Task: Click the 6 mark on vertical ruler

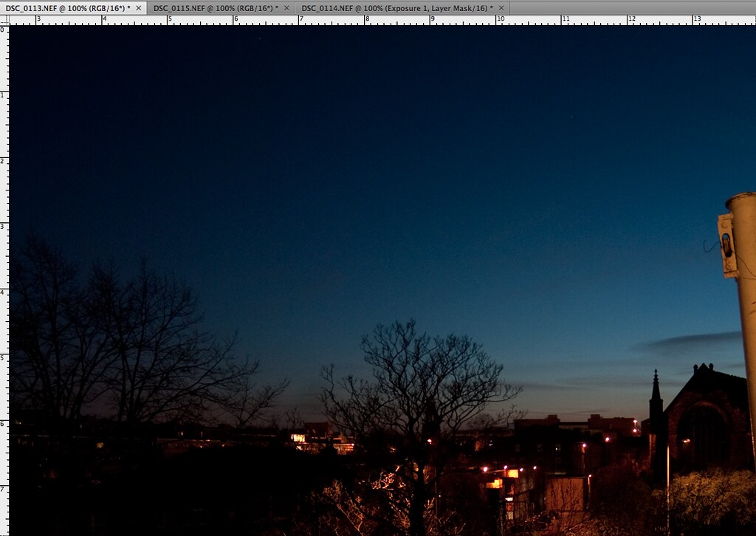Action: [x=4, y=423]
